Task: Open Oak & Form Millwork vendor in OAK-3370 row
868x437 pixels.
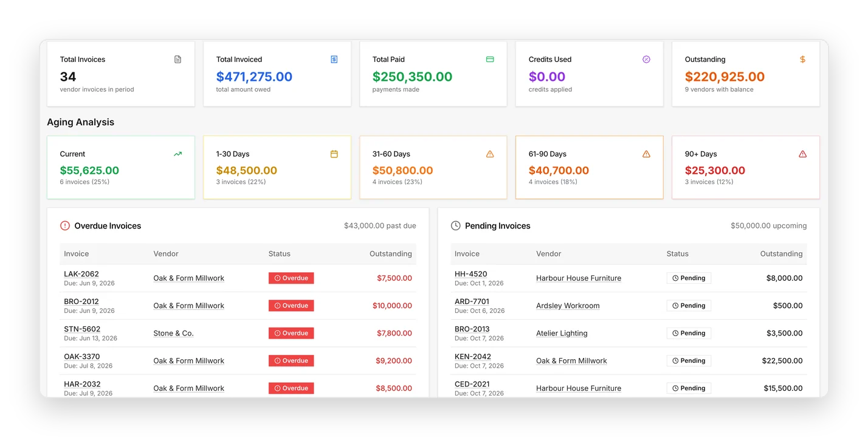Action: 188,361
